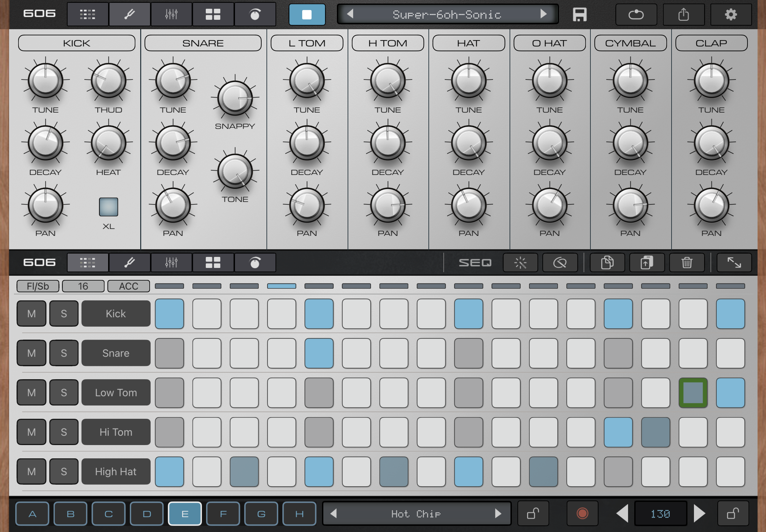766x532 pixels.
Task: Toggle the loop button in top bar
Action: (636, 14)
